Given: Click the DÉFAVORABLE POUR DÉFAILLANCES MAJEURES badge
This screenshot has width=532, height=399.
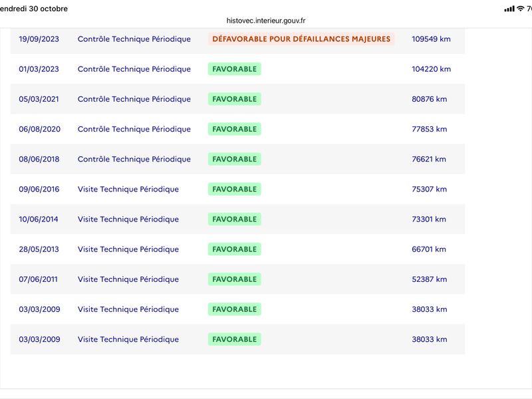Looking at the screenshot, I should (x=301, y=39).
